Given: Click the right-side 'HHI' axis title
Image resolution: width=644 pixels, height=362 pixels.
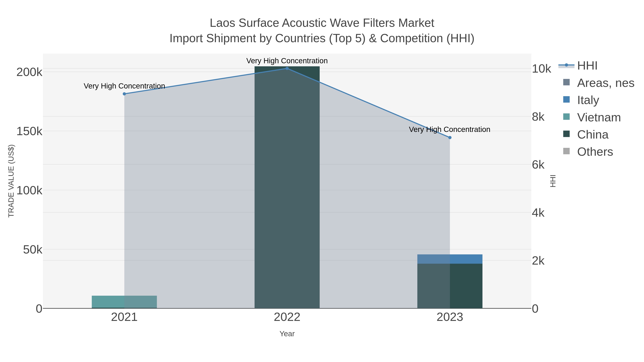Looking at the screenshot, I should click(553, 181).
